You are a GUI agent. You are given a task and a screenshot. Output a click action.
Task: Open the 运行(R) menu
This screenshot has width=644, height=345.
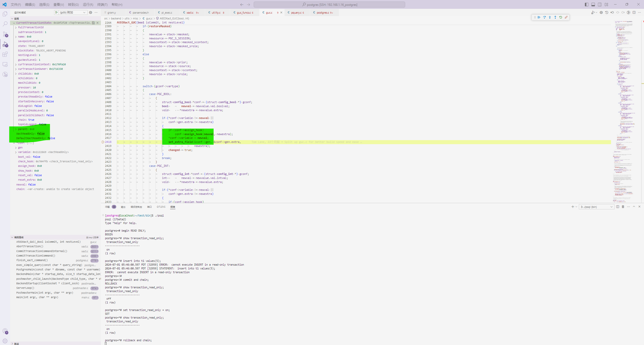[88, 5]
